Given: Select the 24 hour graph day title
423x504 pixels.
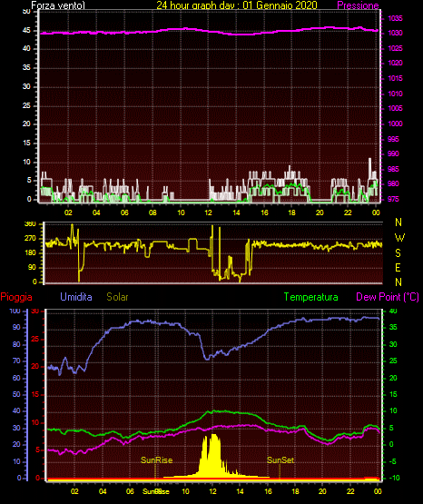Looking at the screenshot, I should click(x=237, y=5).
